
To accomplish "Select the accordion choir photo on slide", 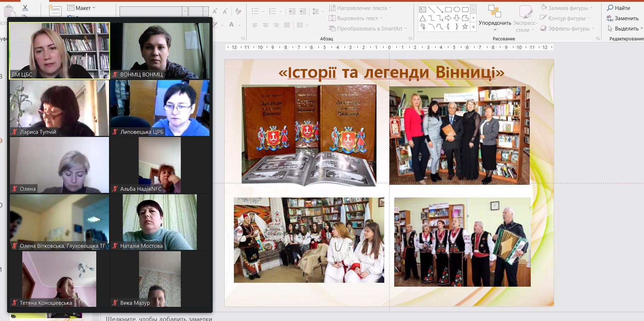I will click(462, 242).
